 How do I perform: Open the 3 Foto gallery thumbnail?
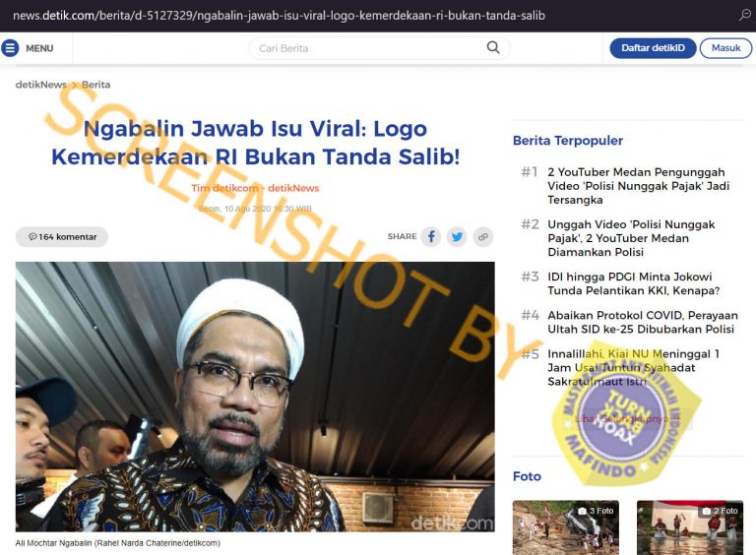(x=566, y=527)
